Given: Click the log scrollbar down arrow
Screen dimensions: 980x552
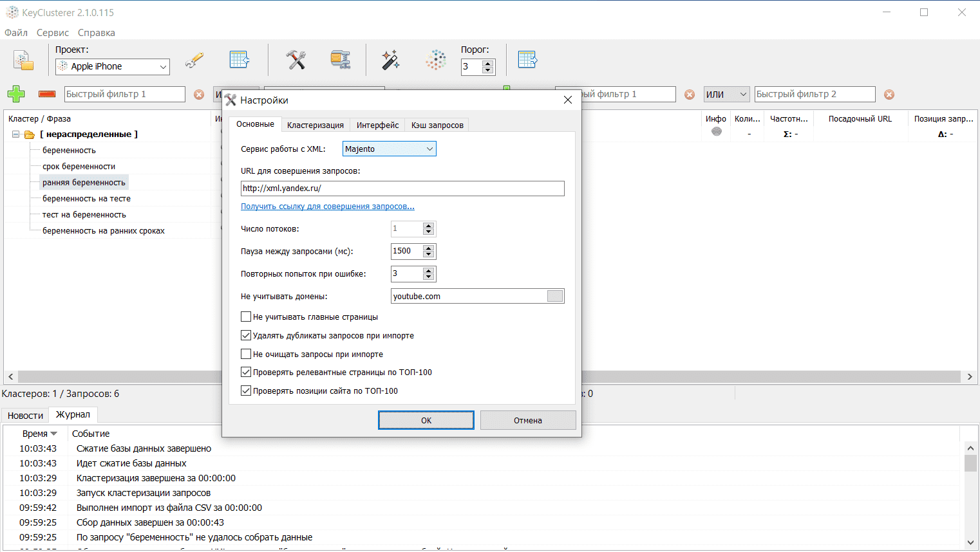Looking at the screenshot, I should 970,544.
